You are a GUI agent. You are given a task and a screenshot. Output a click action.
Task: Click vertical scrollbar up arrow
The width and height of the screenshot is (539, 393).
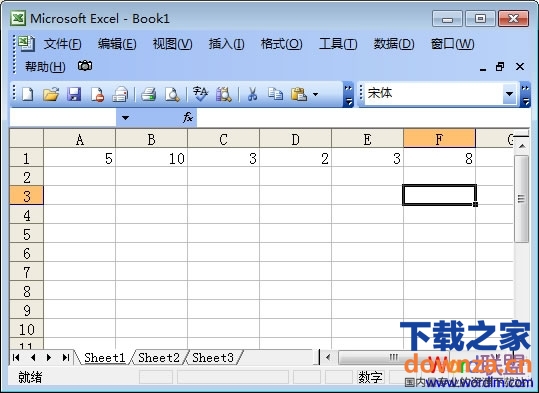(522, 146)
